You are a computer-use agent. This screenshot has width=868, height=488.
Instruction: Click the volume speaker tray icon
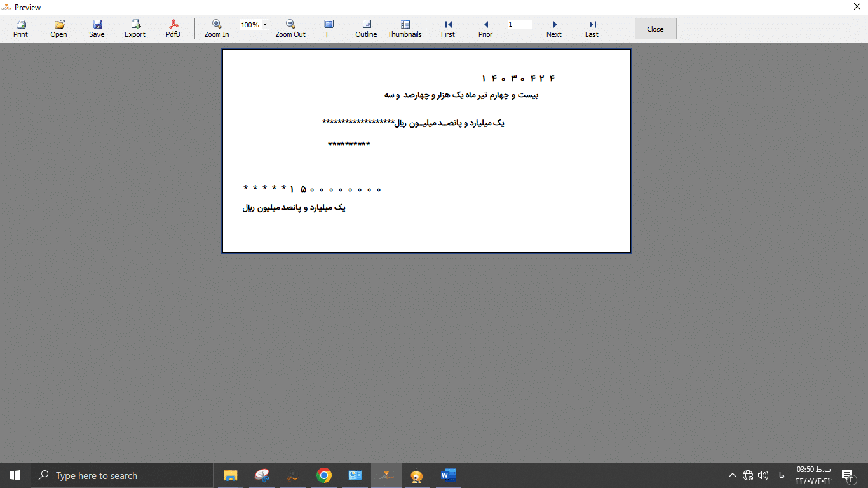point(763,475)
